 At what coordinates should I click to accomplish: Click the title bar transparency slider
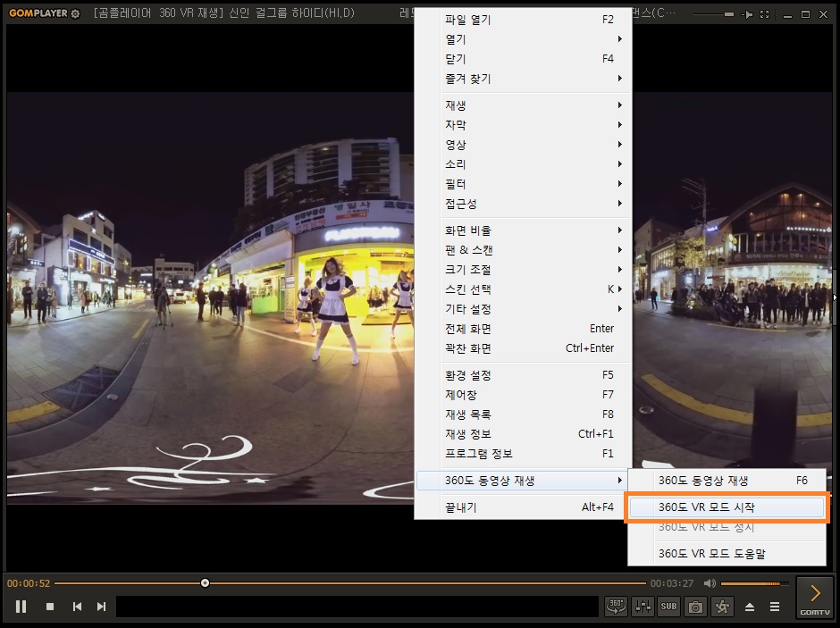pyautogui.click(x=714, y=14)
